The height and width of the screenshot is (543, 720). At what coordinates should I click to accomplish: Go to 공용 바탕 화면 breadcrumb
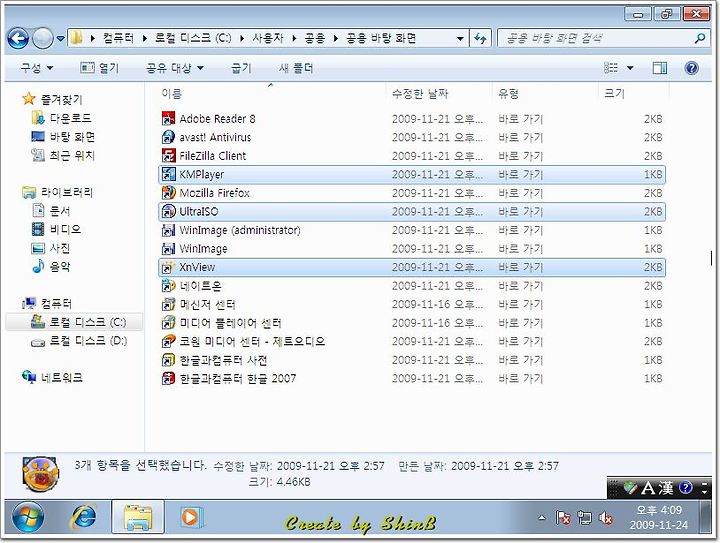[x=381, y=38]
